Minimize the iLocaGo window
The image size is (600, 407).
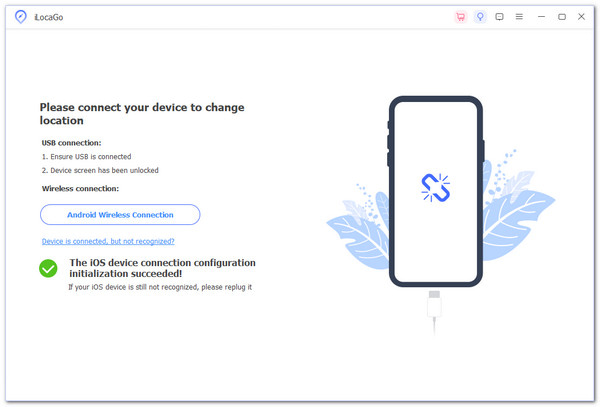pos(541,17)
